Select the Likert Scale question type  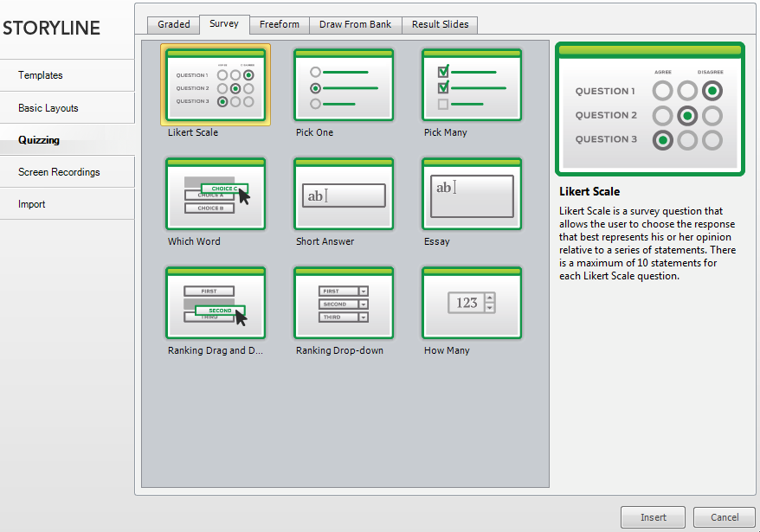coord(215,84)
